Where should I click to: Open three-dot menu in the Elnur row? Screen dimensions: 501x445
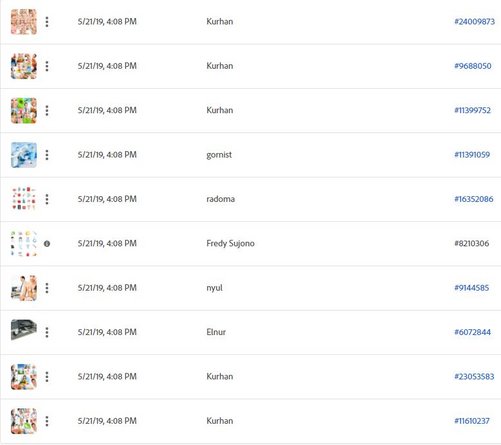pyautogui.click(x=47, y=332)
